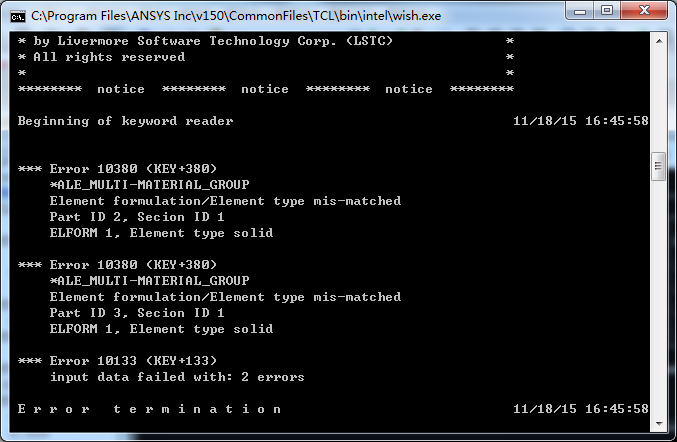Viewport: 677px width, 442px height.
Task: Open the console window system menu icon
Action: tap(18, 15)
